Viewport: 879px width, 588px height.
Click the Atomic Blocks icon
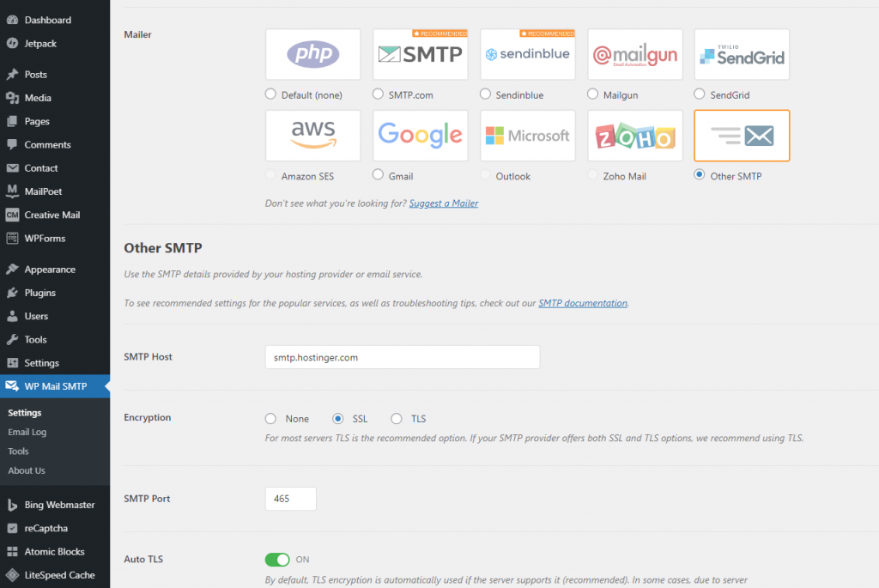point(12,552)
